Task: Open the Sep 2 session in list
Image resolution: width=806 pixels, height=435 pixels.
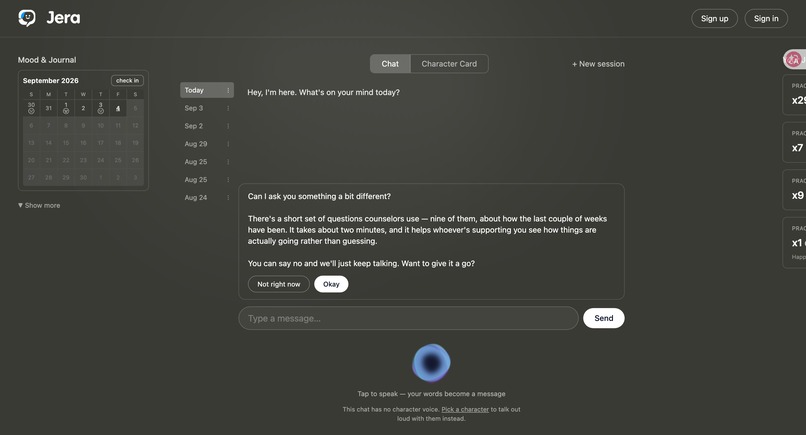Action: [207, 126]
